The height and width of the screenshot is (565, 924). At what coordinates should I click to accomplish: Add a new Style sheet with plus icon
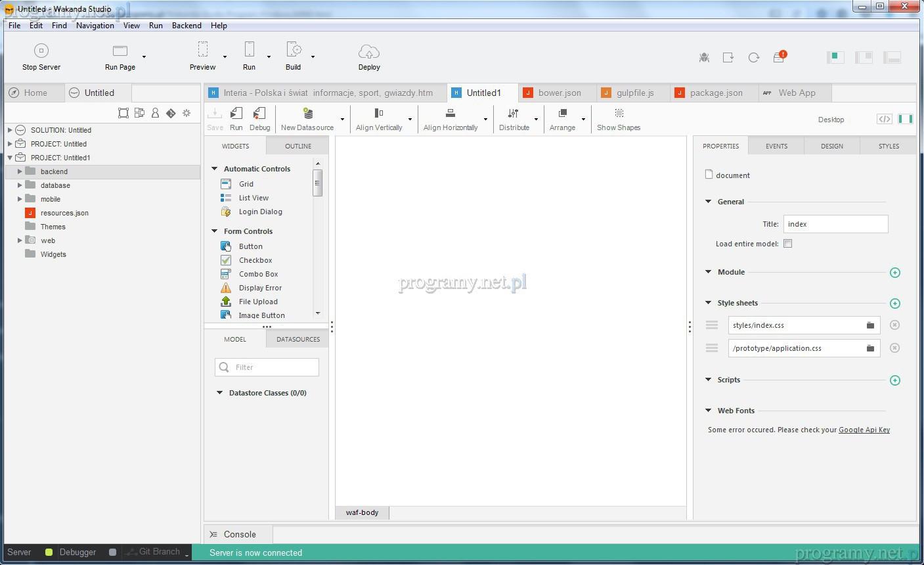coord(894,304)
